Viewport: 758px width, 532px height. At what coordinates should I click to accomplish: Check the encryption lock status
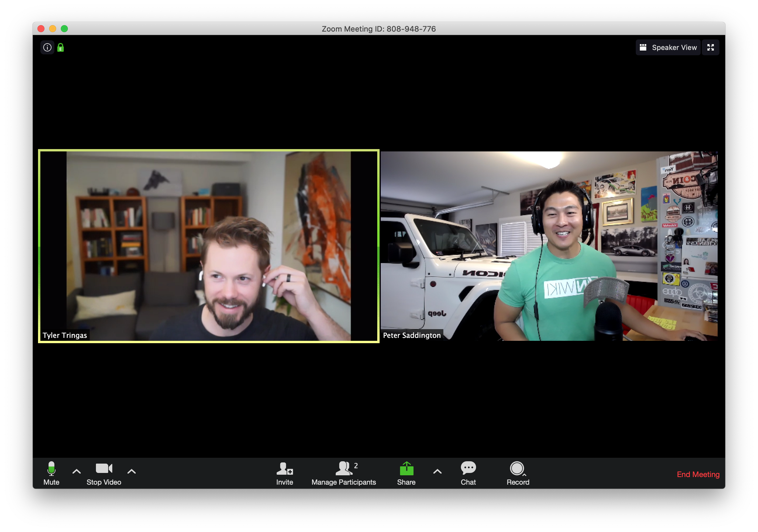pos(61,47)
